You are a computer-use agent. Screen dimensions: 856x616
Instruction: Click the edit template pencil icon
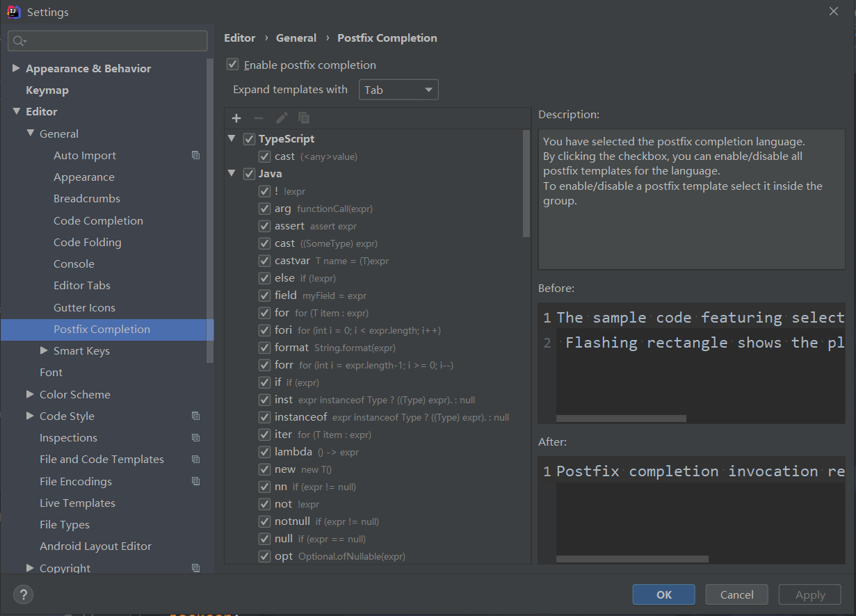282,118
